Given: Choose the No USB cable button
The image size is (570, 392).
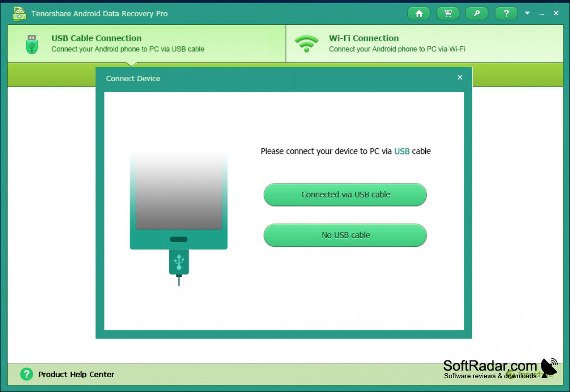Looking at the screenshot, I should tap(345, 235).
